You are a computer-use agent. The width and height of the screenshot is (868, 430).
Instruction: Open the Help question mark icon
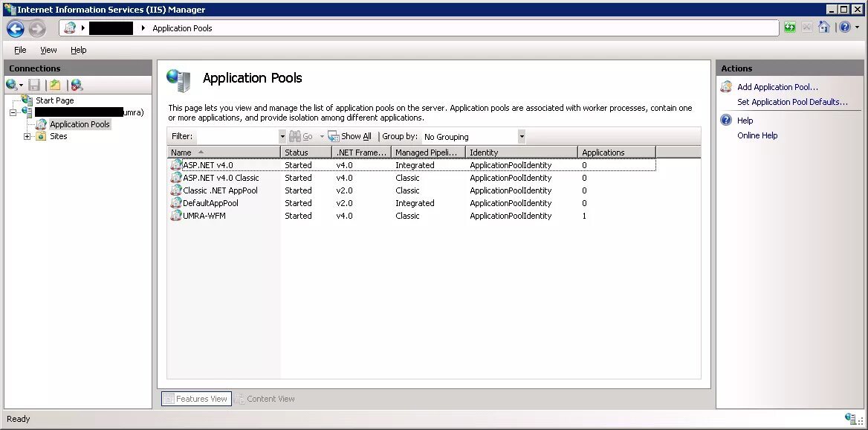click(845, 27)
